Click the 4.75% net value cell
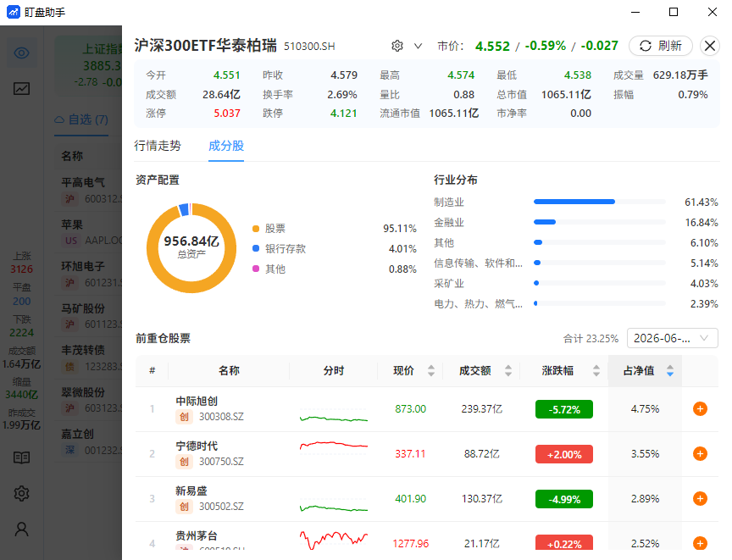The height and width of the screenshot is (560, 732). click(x=645, y=409)
